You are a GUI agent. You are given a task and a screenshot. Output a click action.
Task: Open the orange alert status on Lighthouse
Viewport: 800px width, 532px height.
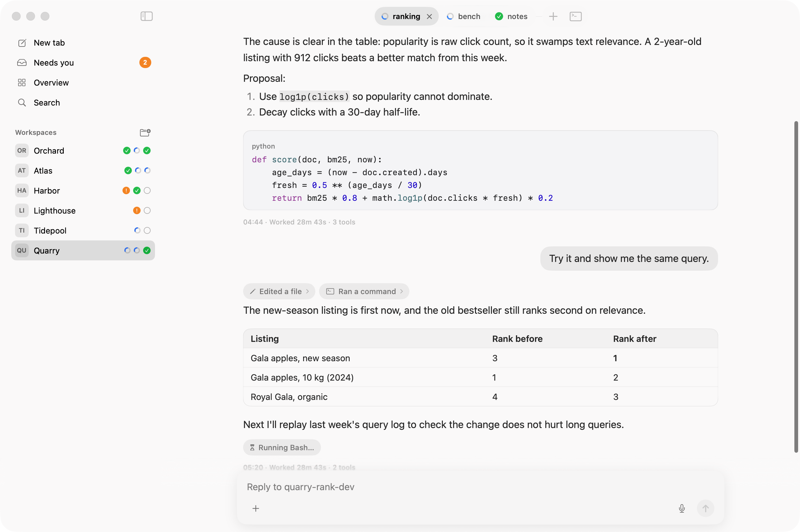(x=137, y=211)
